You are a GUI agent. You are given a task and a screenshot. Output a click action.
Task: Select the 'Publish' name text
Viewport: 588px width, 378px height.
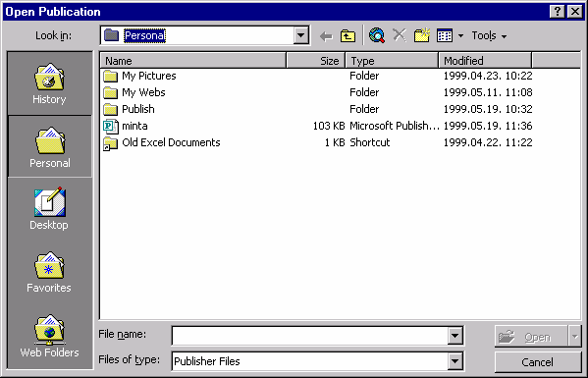pos(138,109)
